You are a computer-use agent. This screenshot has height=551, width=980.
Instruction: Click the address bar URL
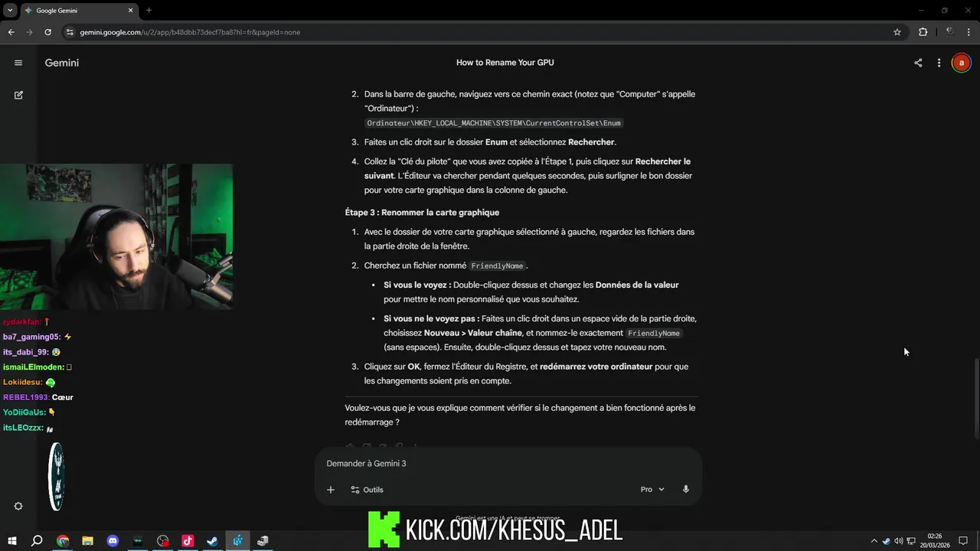[190, 32]
